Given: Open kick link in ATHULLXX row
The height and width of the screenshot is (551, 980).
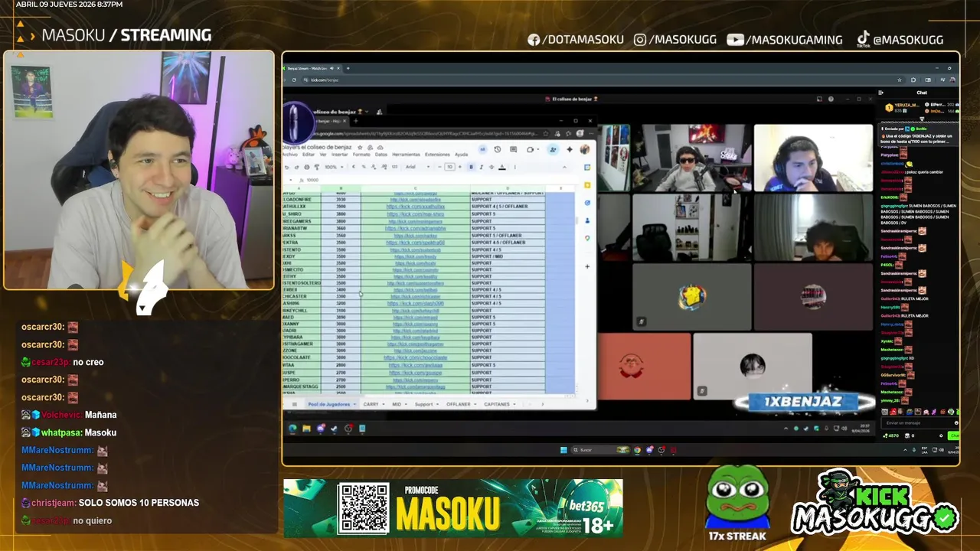Looking at the screenshot, I should [x=414, y=207].
